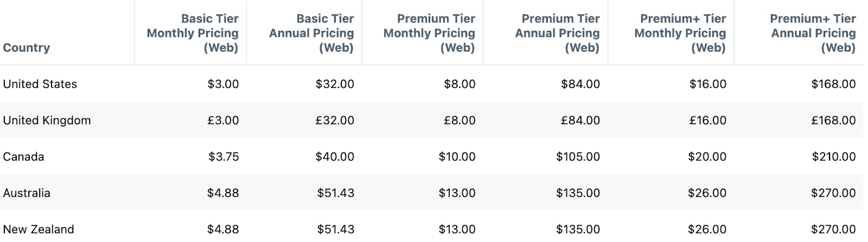The height and width of the screenshot is (242, 868).
Task: Click United Kingdom Premium+ monthly price £16.00
Action: [x=707, y=120]
